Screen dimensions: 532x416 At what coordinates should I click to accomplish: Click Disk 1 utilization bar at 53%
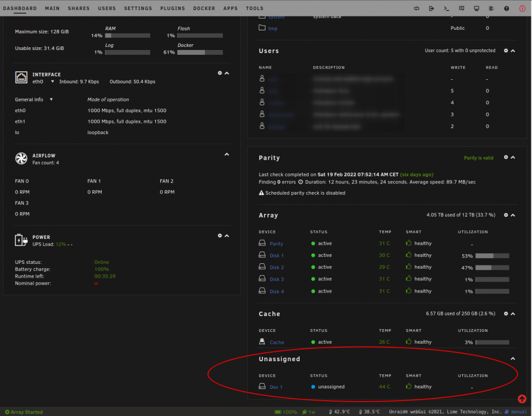pos(492,256)
